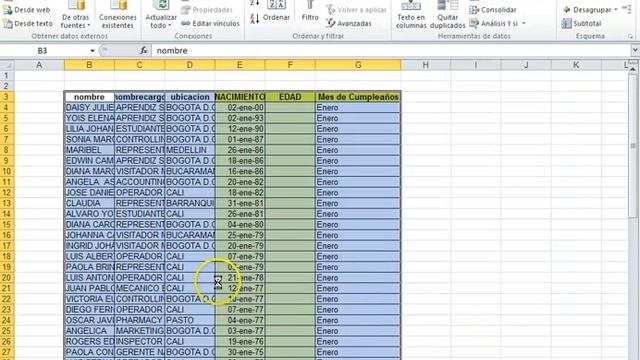The width and height of the screenshot is (640, 360).
Task: Click the vertical scrollbar thumb
Action: pos(633,146)
